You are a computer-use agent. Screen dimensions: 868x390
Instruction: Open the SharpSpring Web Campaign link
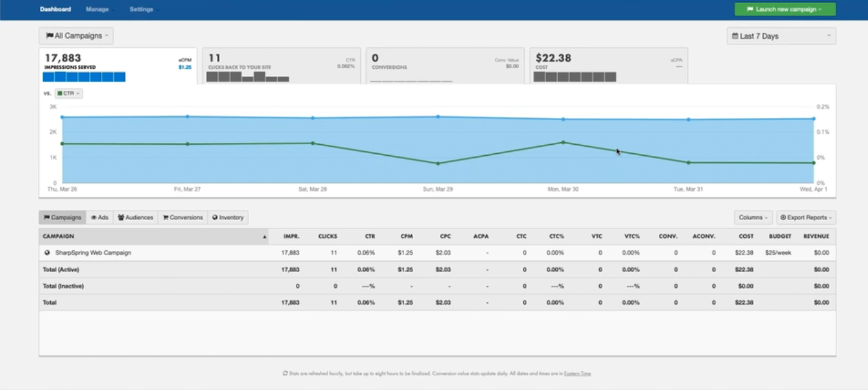coord(93,253)
